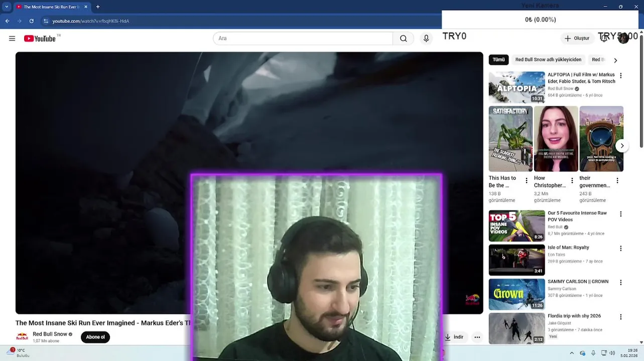The width and height of the screenshot is (644, 361).
Task: Open the volume icon in system tray
Action: pyautogui.click(x=612, y=353)
